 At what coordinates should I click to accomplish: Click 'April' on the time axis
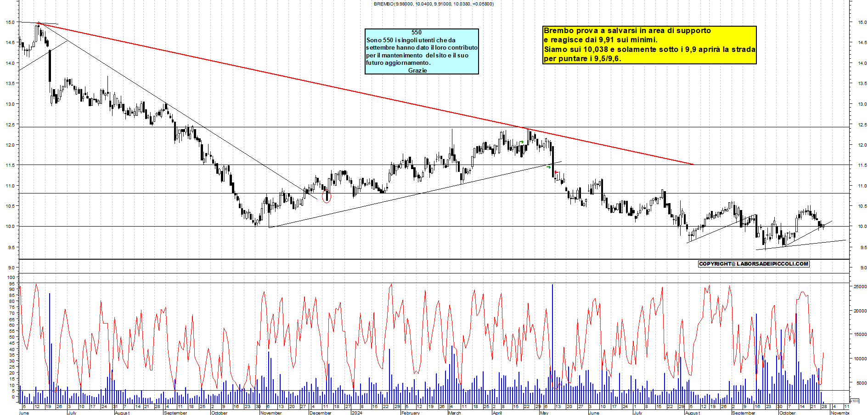(x=497, y=413)
